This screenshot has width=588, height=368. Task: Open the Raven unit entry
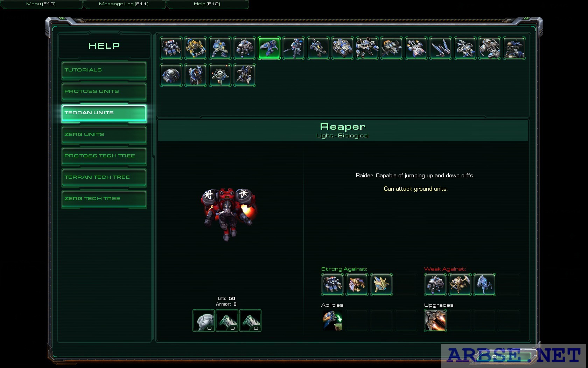point(465,48)
